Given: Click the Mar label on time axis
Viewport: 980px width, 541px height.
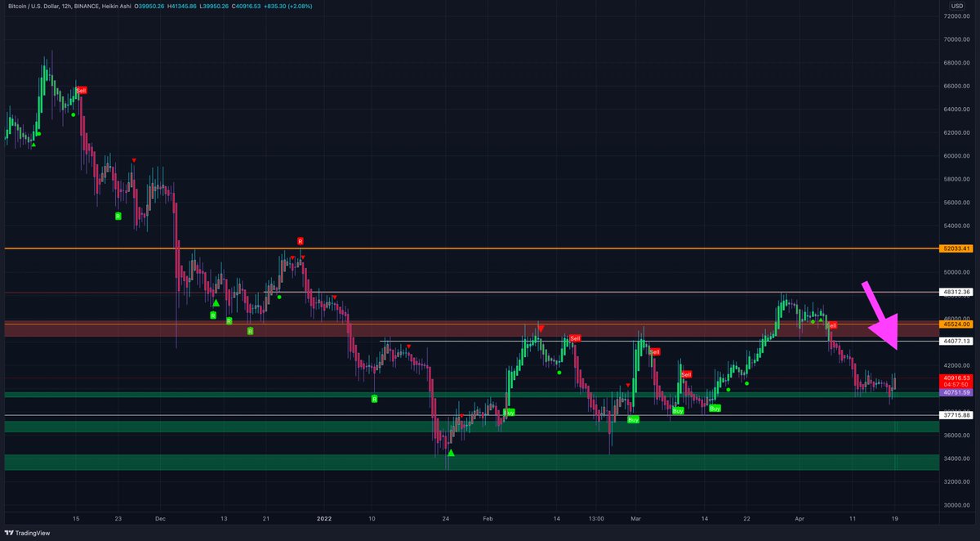Looking at the screenshot, I should [637, 518].
